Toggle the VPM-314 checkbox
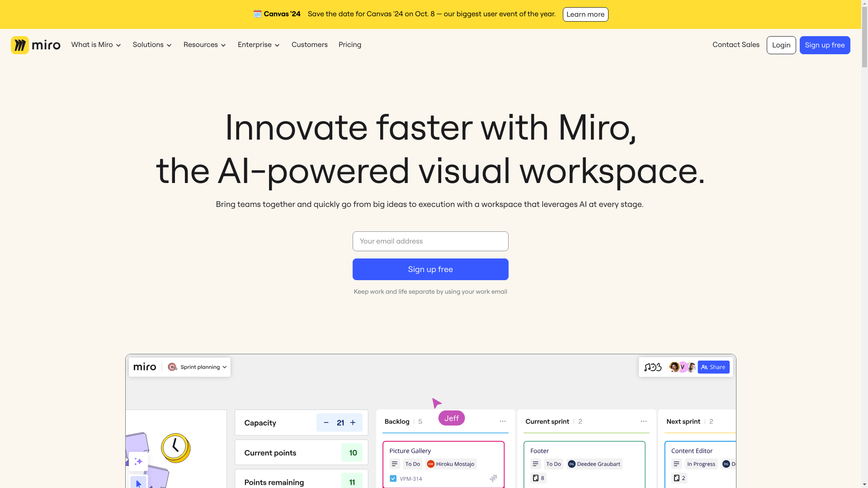Screen dimensions: 868x488 point(393,479)
